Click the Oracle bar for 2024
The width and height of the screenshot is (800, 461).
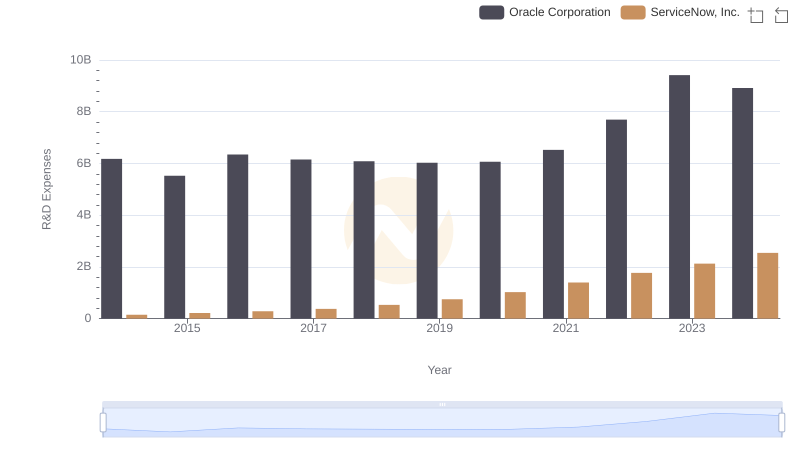(742, 203)
